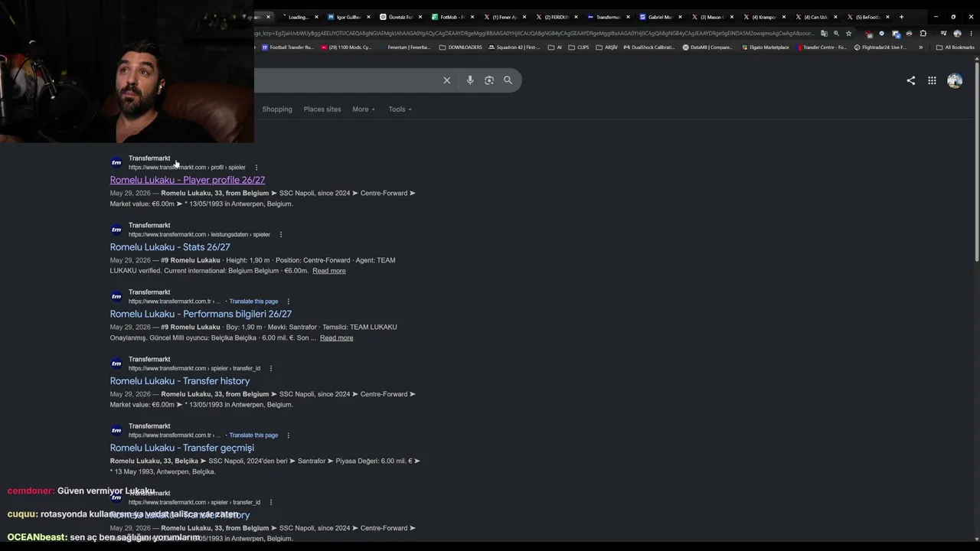
Task: Open the Squadron 42 bookmark
Action: point(514,47)
